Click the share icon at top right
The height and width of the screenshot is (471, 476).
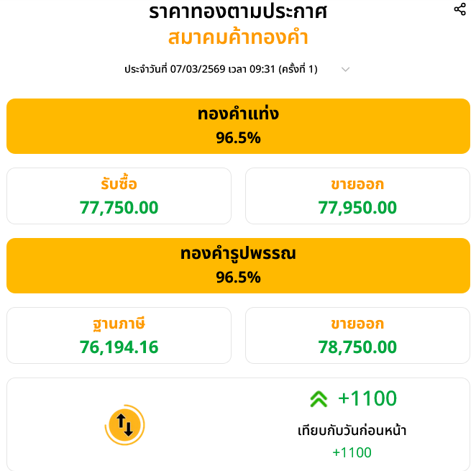(460, 9)
